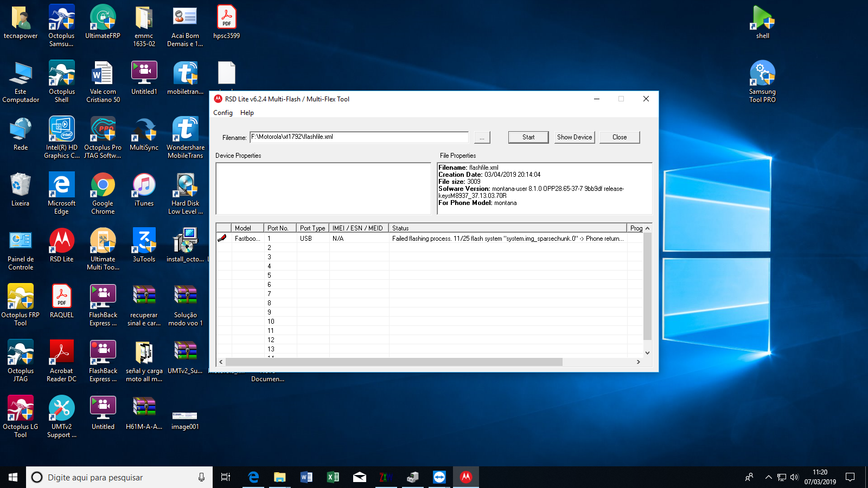The image size is (868, 488).
Task: Click the horizontal scrollbar thumb in device list
Action: click(394, 362)
